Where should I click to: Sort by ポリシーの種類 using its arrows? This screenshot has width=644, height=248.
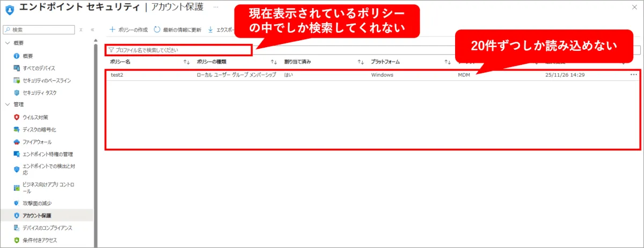tap(274, 62)
